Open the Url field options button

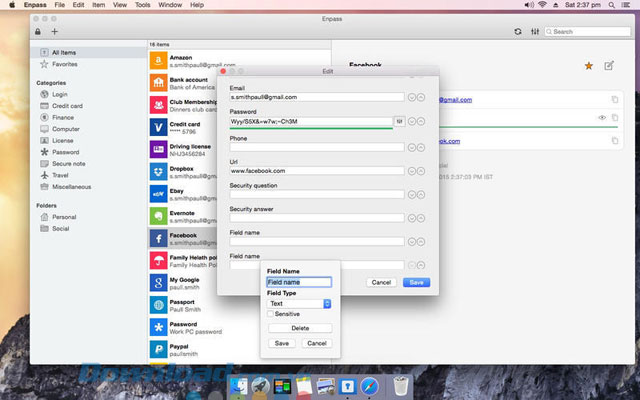(x=412, y=171)
